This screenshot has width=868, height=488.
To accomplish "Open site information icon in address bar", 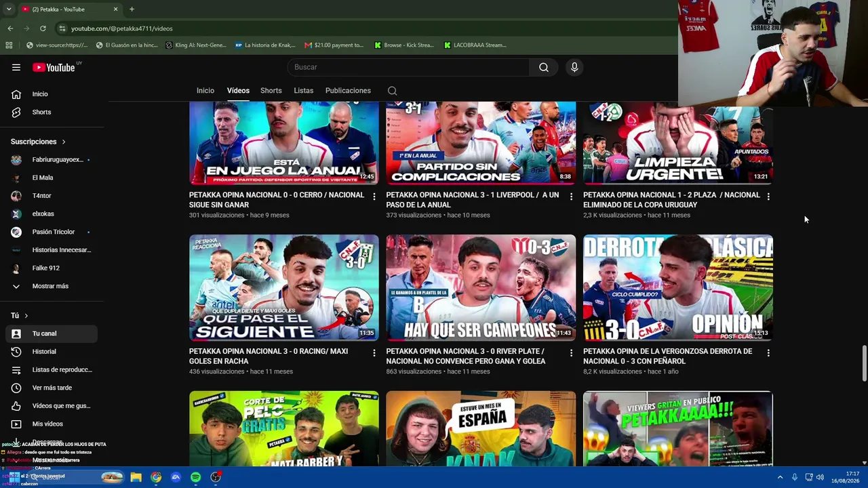I will 62,28.
